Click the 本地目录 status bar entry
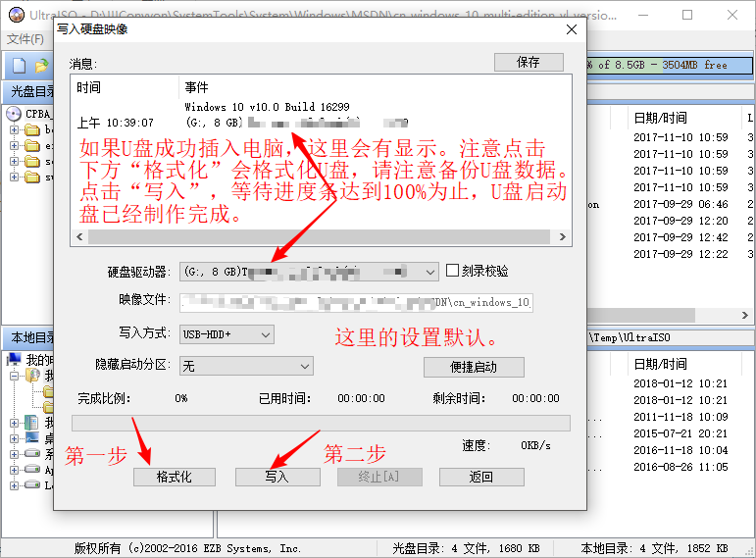Image resolution: width=756 pixels, height=558 pixels. 654,548
